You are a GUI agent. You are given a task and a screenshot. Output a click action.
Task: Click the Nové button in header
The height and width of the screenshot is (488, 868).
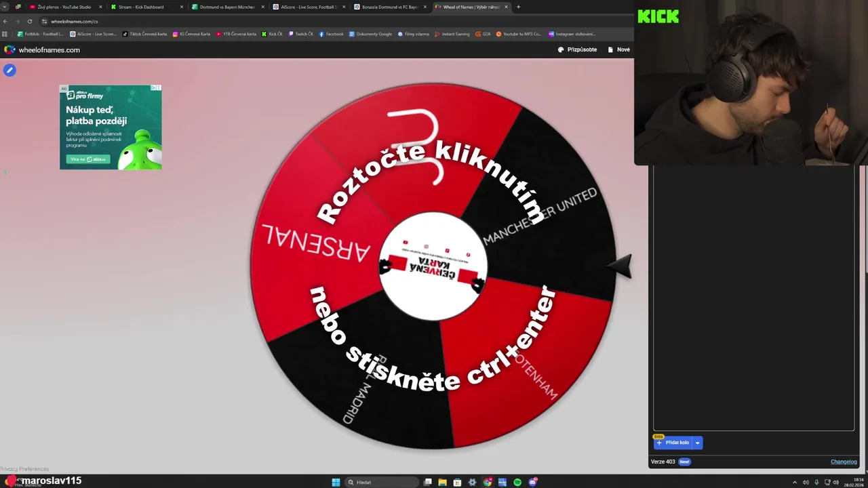tap(619, 49)
